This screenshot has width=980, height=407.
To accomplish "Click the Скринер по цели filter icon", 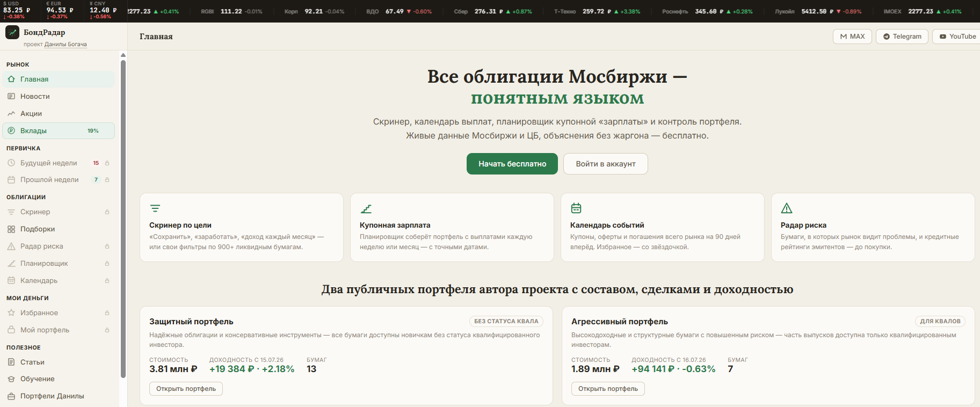I will (x=155, y=208).
